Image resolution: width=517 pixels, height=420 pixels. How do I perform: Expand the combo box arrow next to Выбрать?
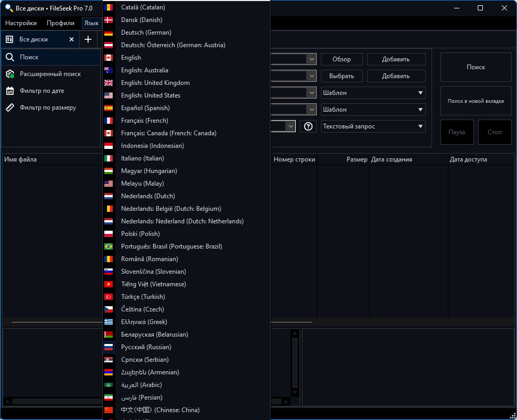point(311,76)
